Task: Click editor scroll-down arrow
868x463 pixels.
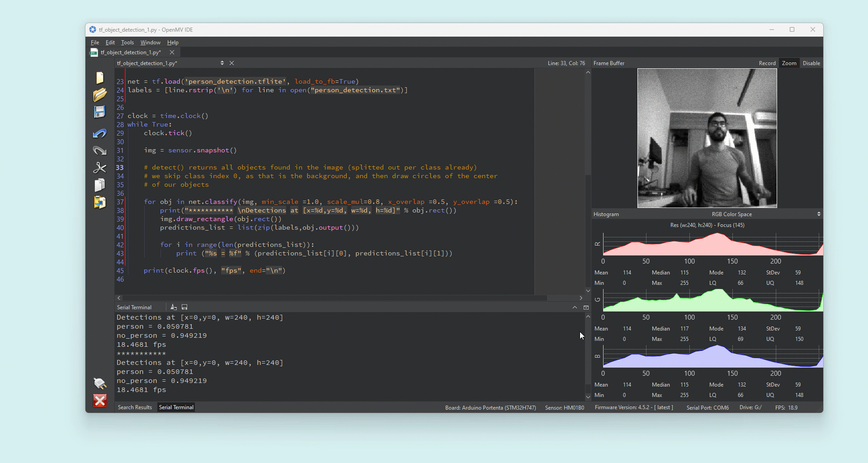Action: click(x=588, y=291)
